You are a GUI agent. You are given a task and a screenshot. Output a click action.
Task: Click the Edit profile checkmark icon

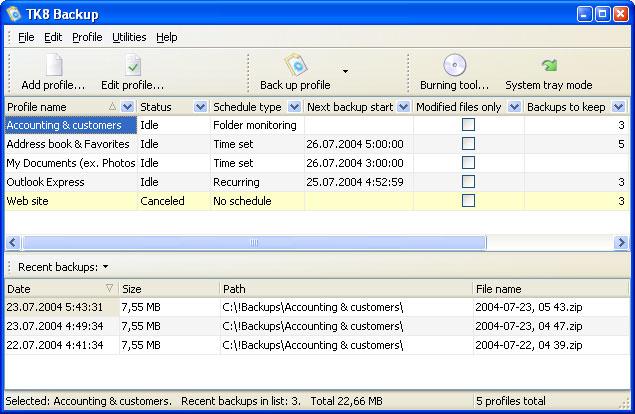[x=133, y=65]
